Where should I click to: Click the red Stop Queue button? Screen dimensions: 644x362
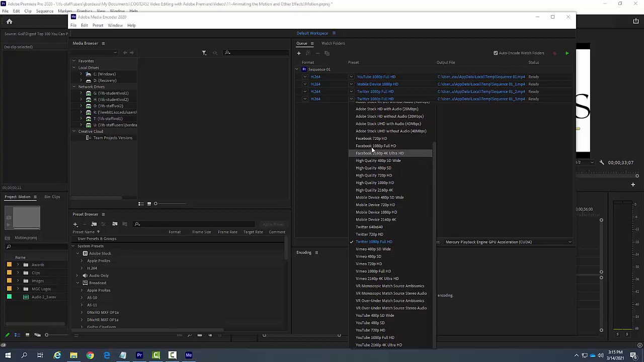(554, 53)
